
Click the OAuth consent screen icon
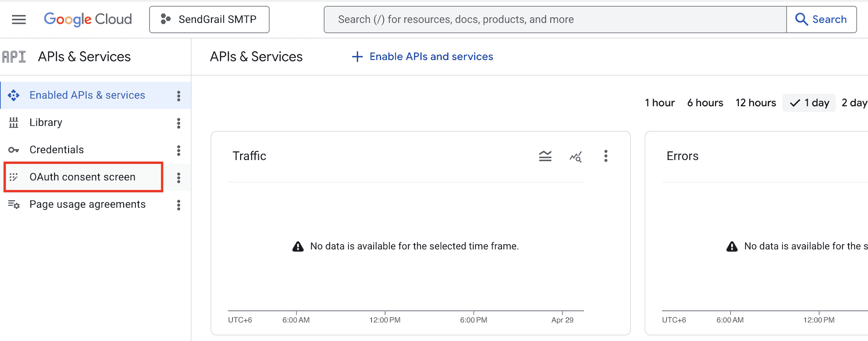click(x=14, y=177)
